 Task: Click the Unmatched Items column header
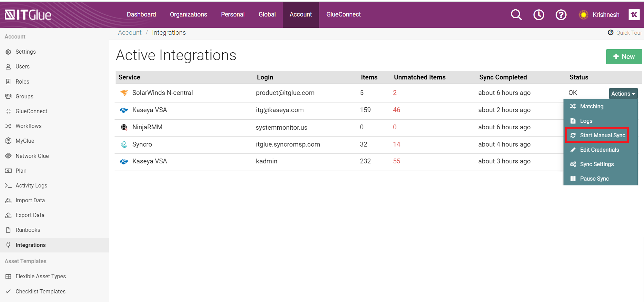420,77
